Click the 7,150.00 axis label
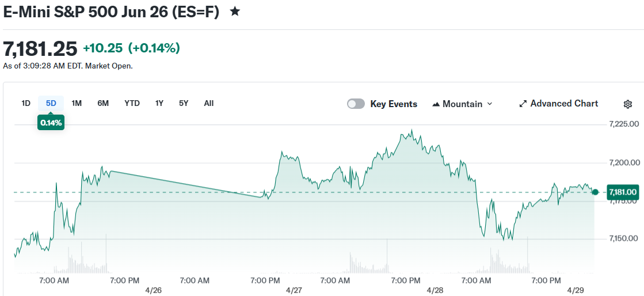 pyautogui.click(x=623, y=238)
